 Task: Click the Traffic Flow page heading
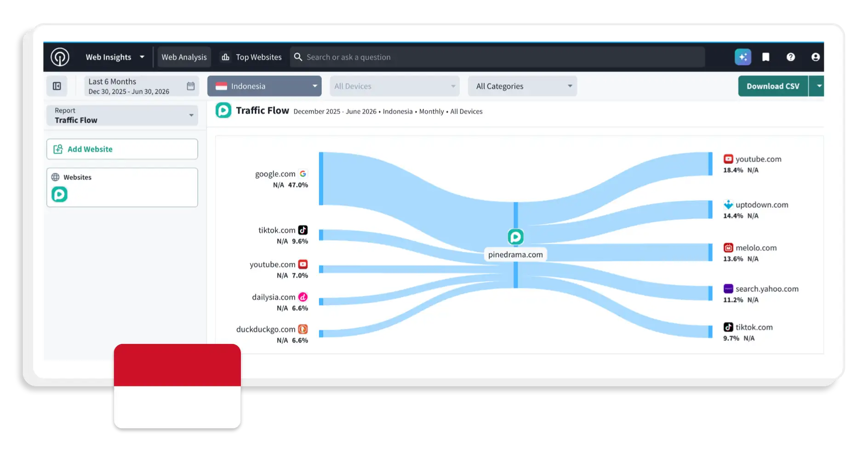pos(262,110)
